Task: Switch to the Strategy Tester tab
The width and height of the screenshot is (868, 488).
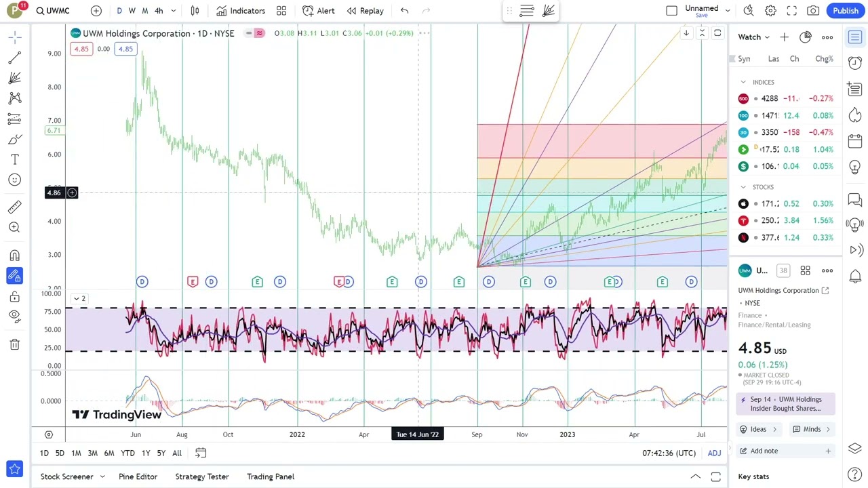Action: 202,476
